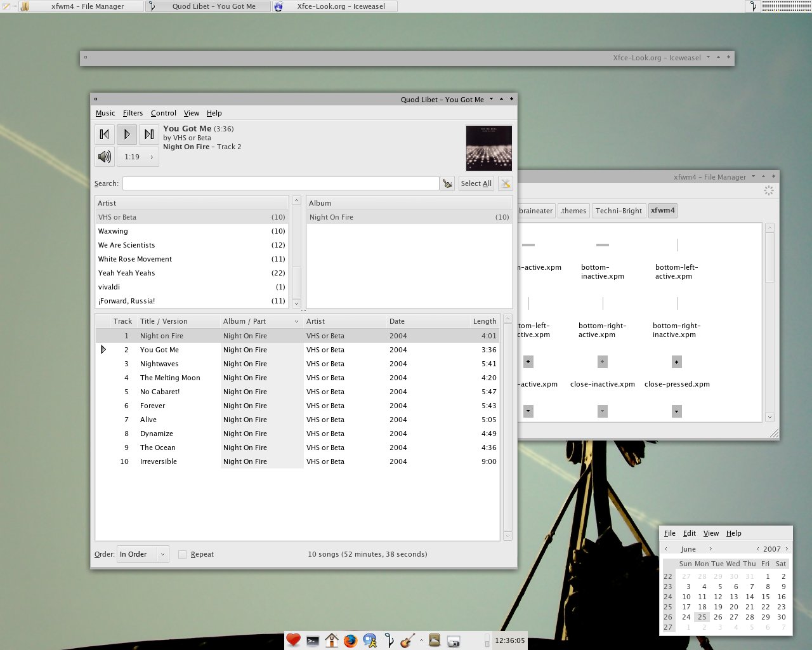This screenshot has height=650, width=812.
Task: Open the Filters menu in Quod Libet
Action: [x=133, y=113]
